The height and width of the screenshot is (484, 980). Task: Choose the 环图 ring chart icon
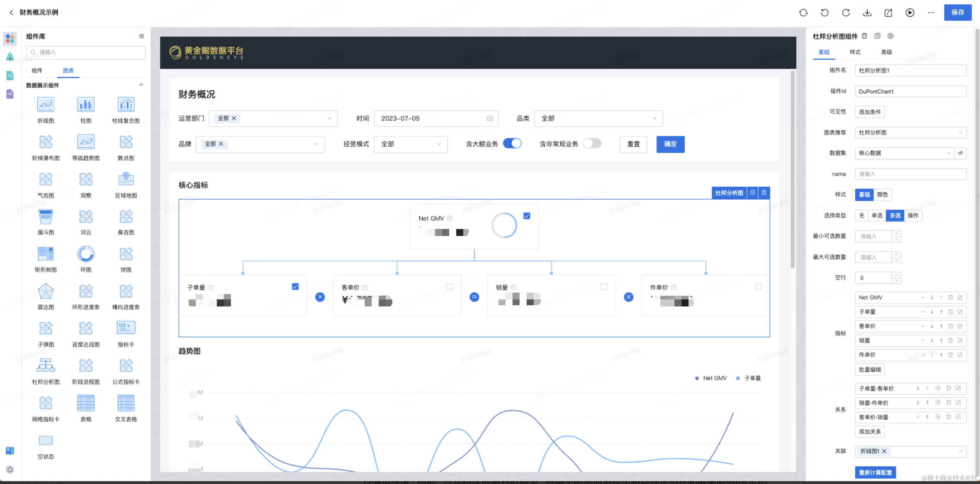coord(86,254)
